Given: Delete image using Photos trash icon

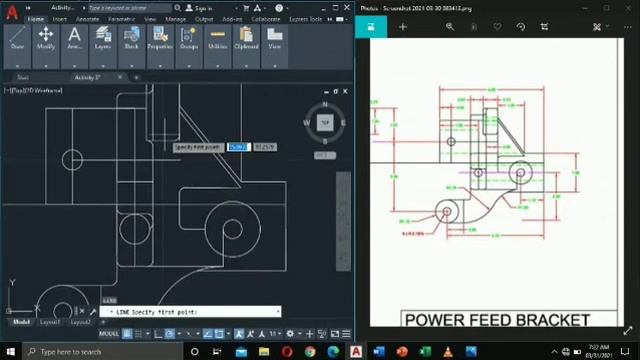Looking at the screenshot, I should click(x=474, y=27).
